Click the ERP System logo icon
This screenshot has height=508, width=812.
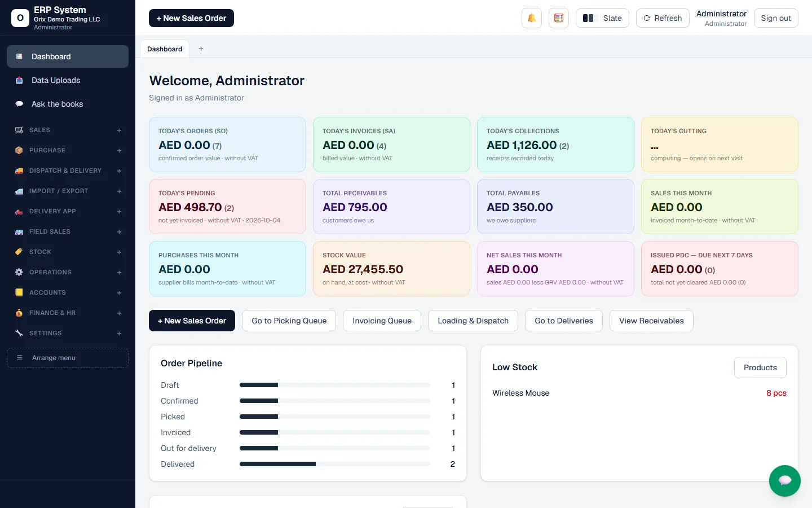[20, 18]
